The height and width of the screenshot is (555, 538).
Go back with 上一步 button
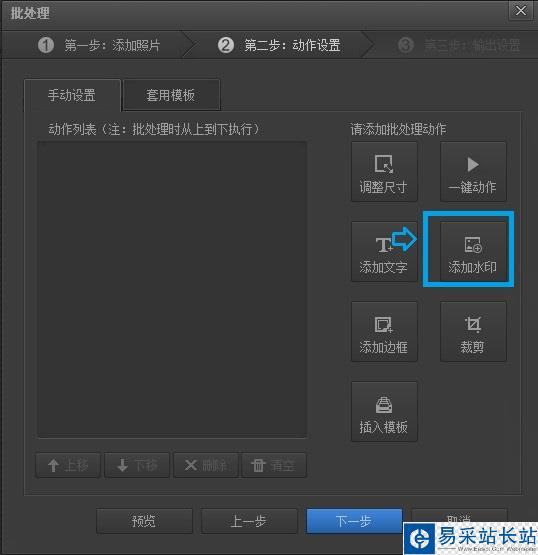click(249, 521)
